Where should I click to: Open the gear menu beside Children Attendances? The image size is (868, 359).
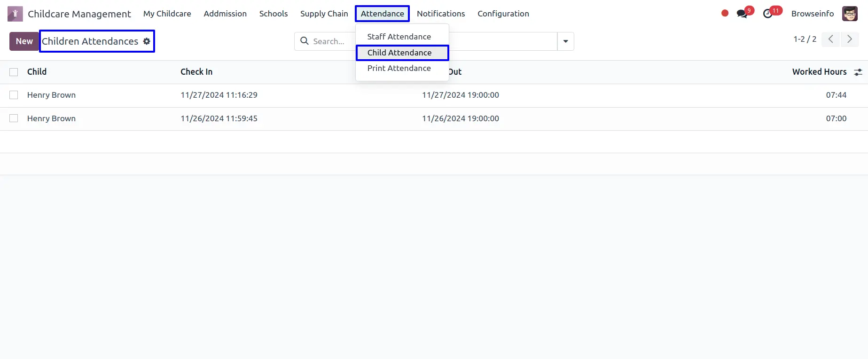coord(147,41)
